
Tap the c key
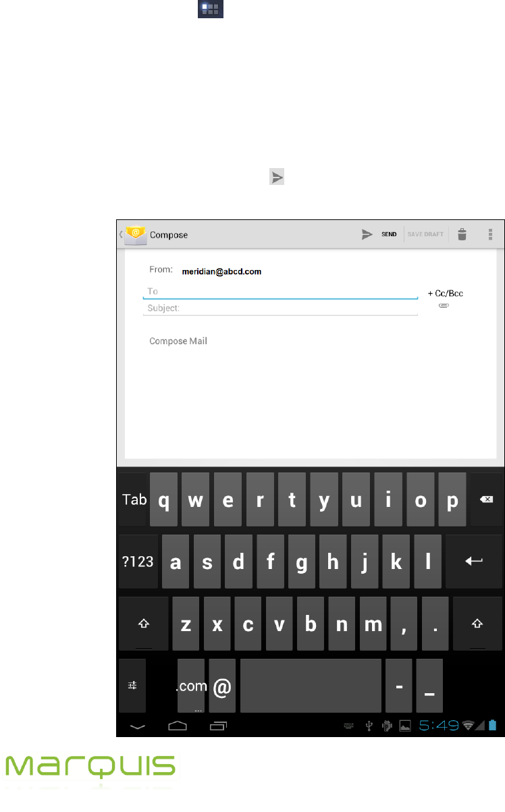pyautogui.click(x=248, y=624)
